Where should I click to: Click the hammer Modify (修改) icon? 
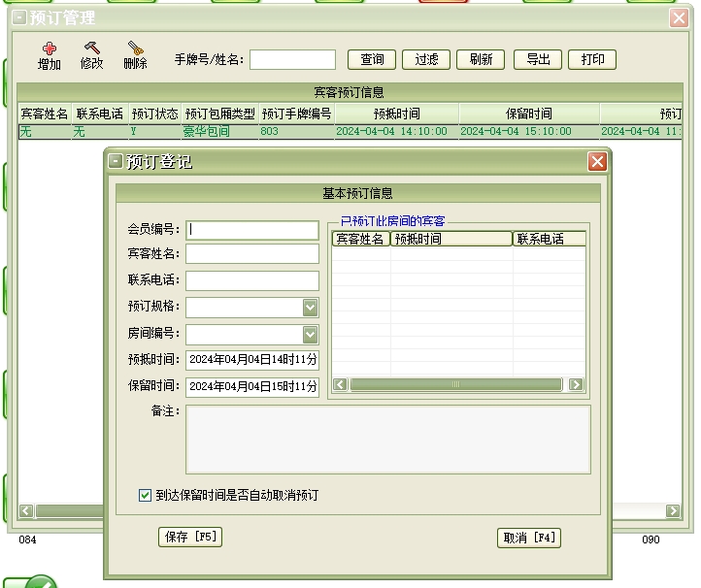click(x=92, y=49)
